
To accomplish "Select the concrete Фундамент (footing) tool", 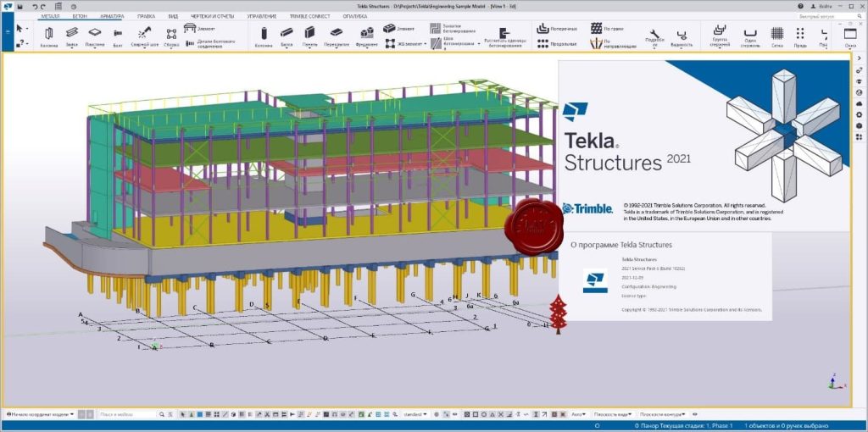I will point(367,36).
